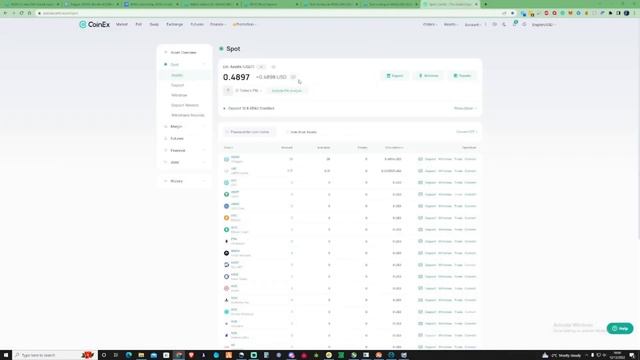Expand the Finance menu dropdown
Screen dimensions: 640x360
coord(217,24)
